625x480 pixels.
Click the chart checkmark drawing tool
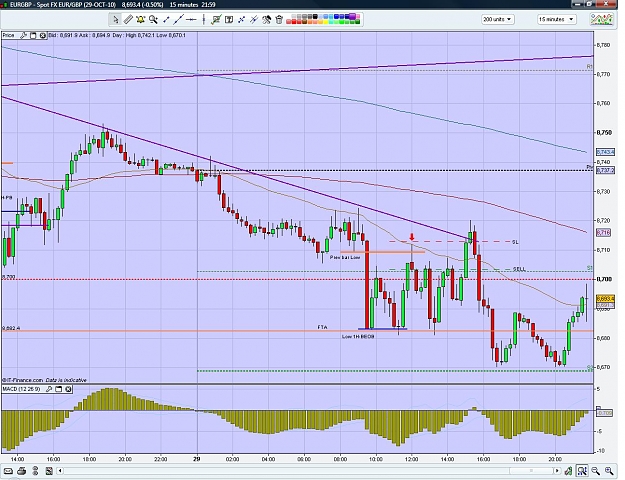(x=216, y=20)
